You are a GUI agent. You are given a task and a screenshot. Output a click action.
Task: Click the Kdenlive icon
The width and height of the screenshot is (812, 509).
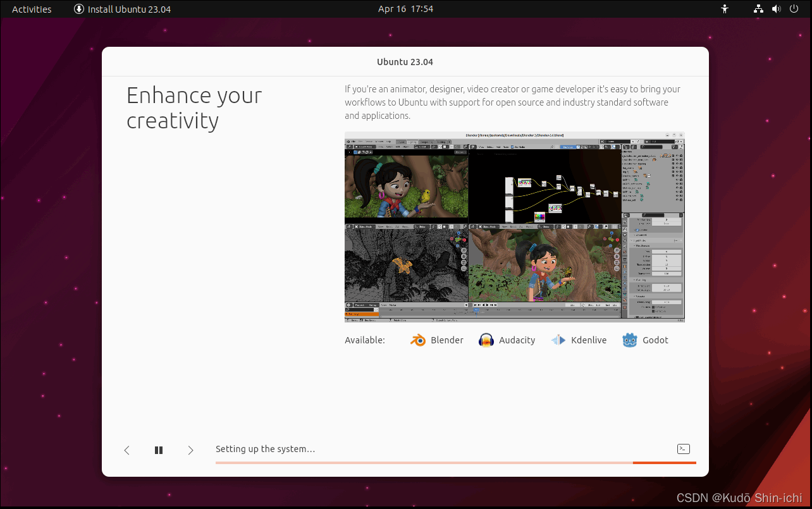tap(558, 340)
